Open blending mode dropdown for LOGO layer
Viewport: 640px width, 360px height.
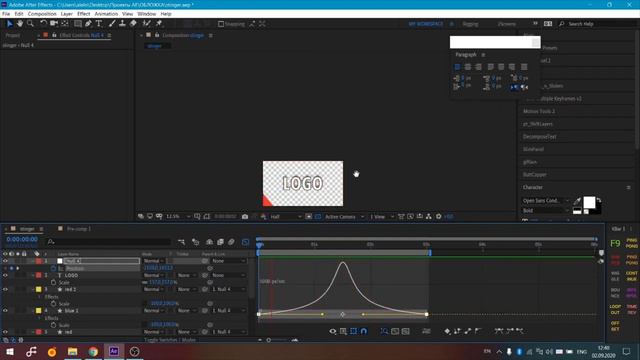coord(154,276)
